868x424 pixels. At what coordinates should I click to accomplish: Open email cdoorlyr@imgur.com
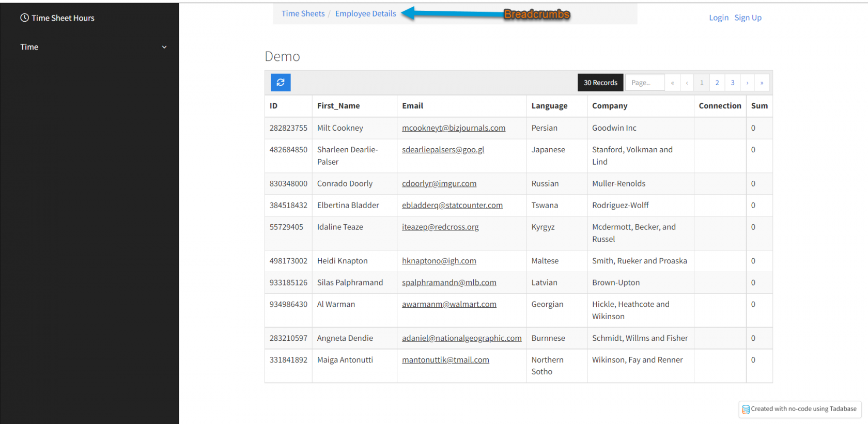click(x=439, y=184)
